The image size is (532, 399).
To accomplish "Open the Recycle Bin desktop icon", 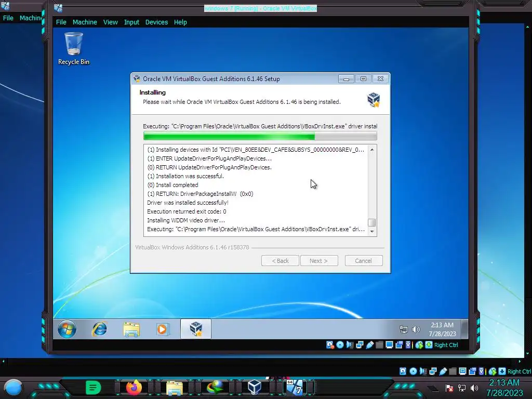I will [x=74, y=48].
